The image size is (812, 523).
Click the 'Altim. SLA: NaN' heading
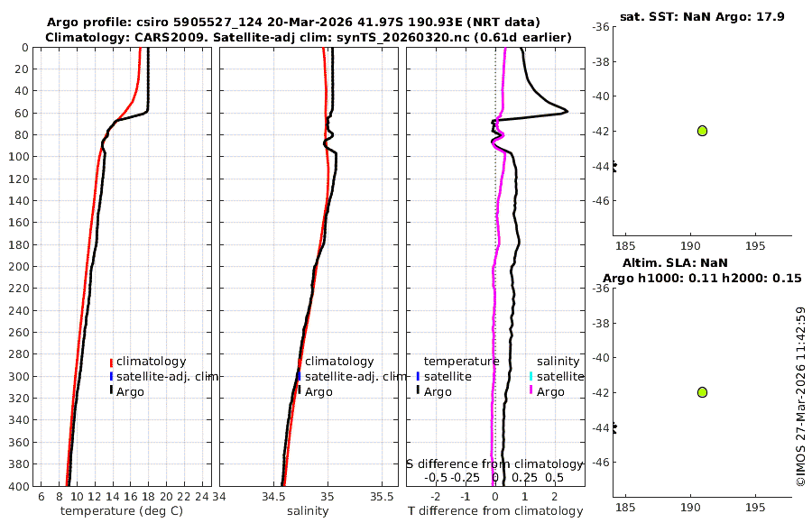[x=675, y=263]
